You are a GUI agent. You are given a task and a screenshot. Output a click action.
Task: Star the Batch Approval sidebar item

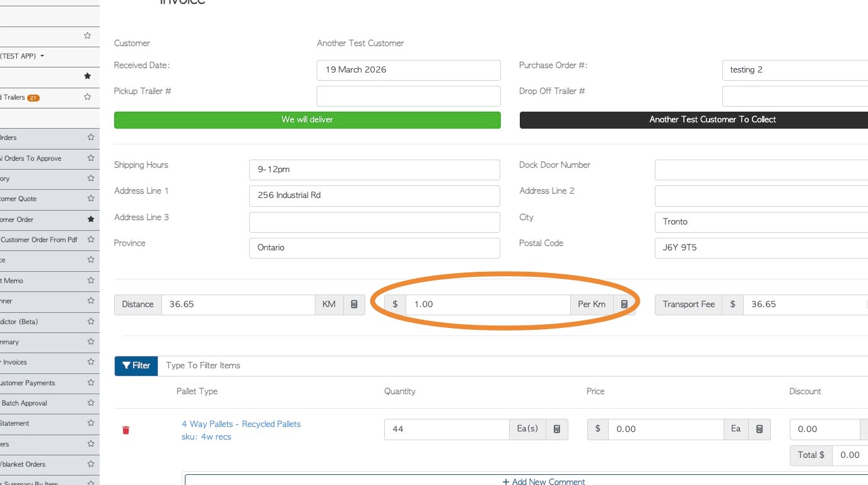click(x=91, y=403)
